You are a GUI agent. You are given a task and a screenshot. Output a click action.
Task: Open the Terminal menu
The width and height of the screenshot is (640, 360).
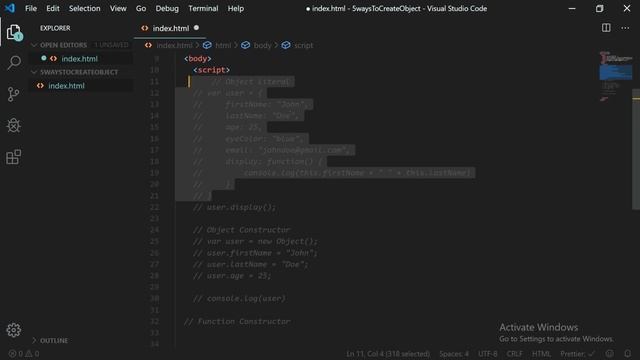(x=203, y=8)
